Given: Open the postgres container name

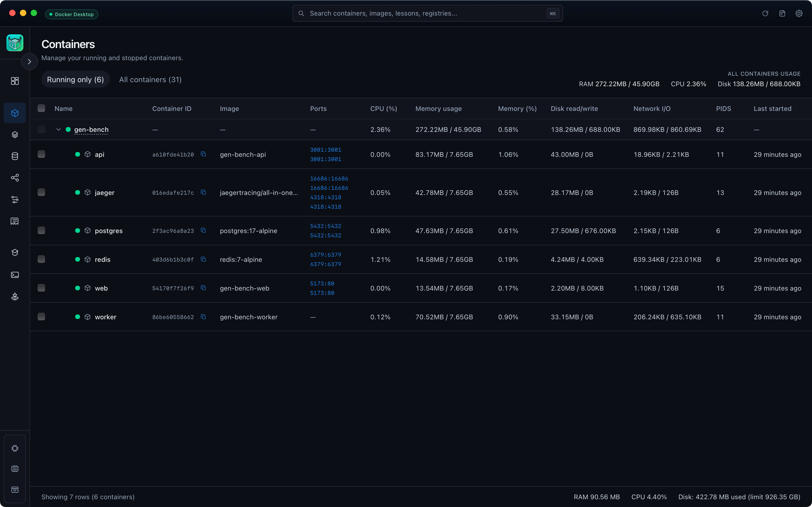Looking at the screenshot, I should 109,231.
